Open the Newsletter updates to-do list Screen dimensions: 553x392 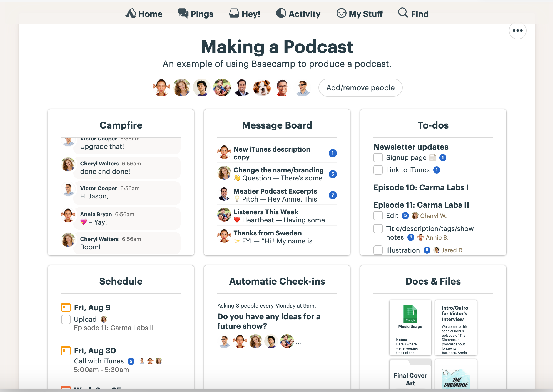411,147
